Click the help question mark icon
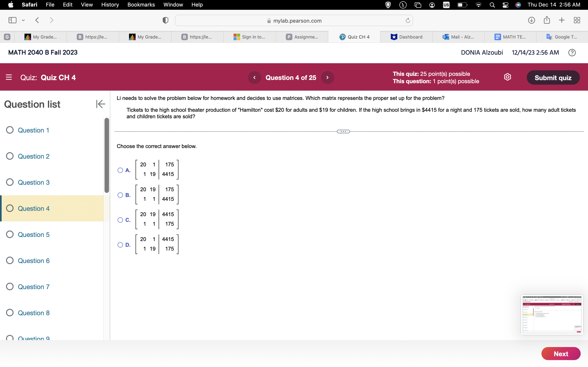 [572, 52]
